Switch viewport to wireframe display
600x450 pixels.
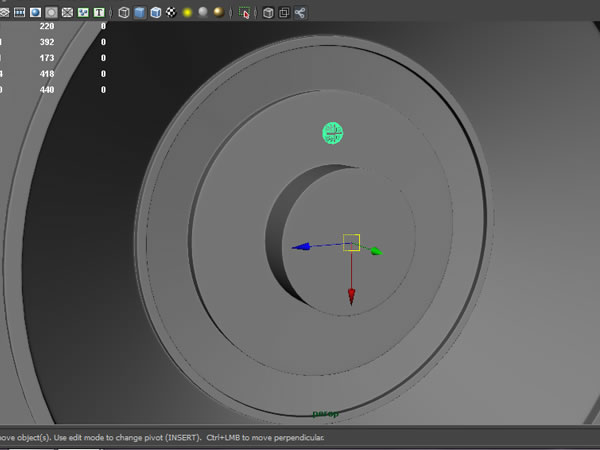124,13
